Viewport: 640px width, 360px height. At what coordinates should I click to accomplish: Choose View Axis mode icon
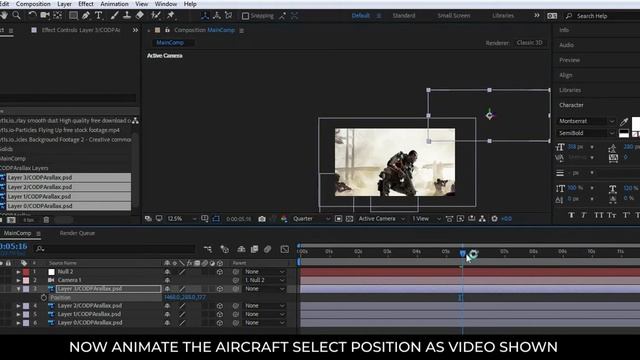[229, 16]
